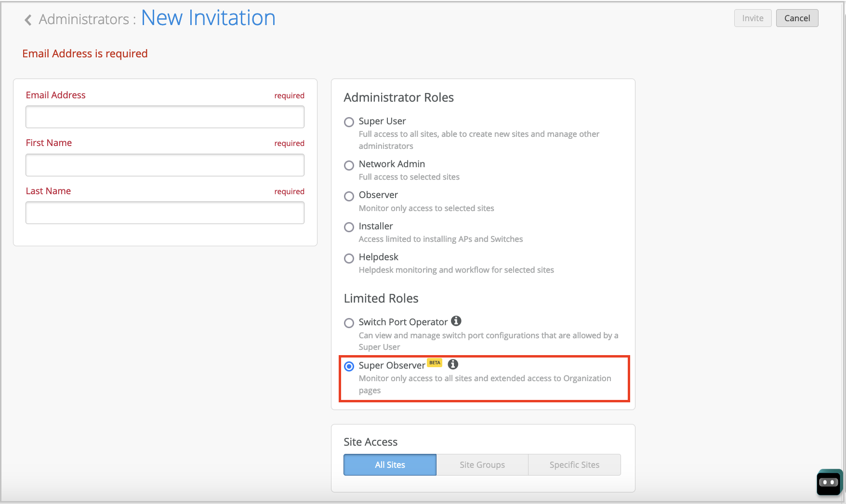Select the Super User role
This screenshot has width=846, height=504.
(349, 122)
